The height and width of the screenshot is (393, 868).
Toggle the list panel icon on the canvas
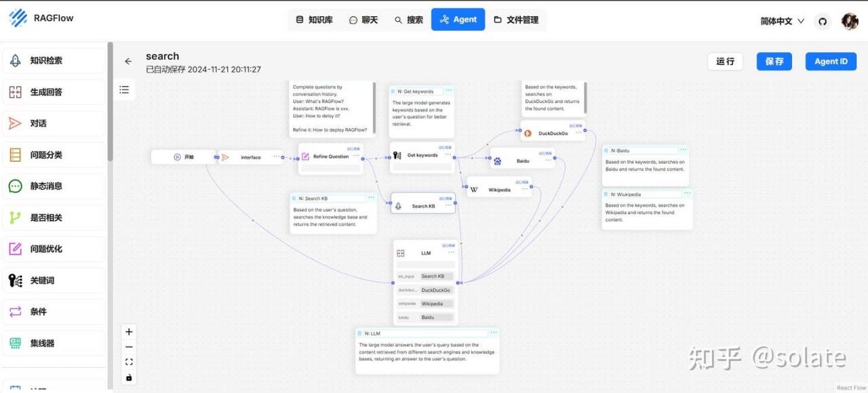click(x=124, y=89)
